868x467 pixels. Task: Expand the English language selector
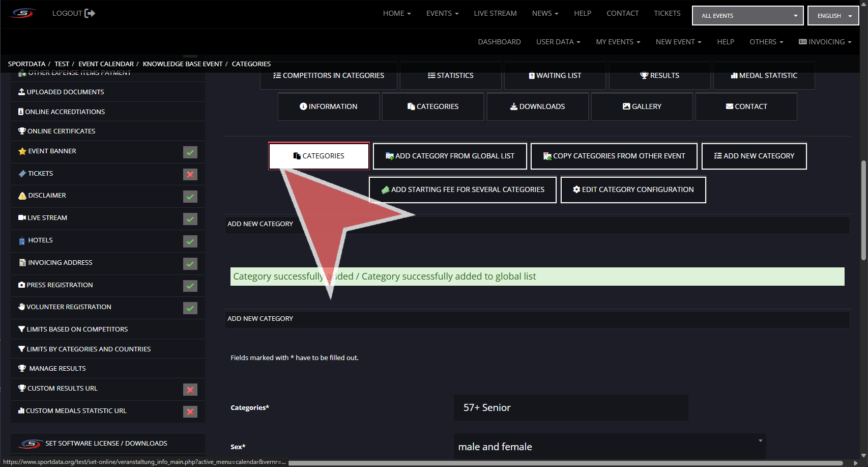833,16
